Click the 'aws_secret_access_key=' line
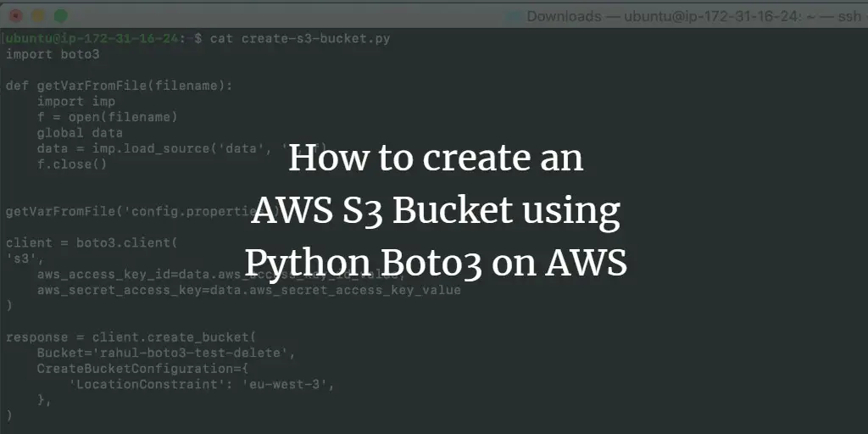The width and height of the screenshot is (868, 434). tap(248, 290)
